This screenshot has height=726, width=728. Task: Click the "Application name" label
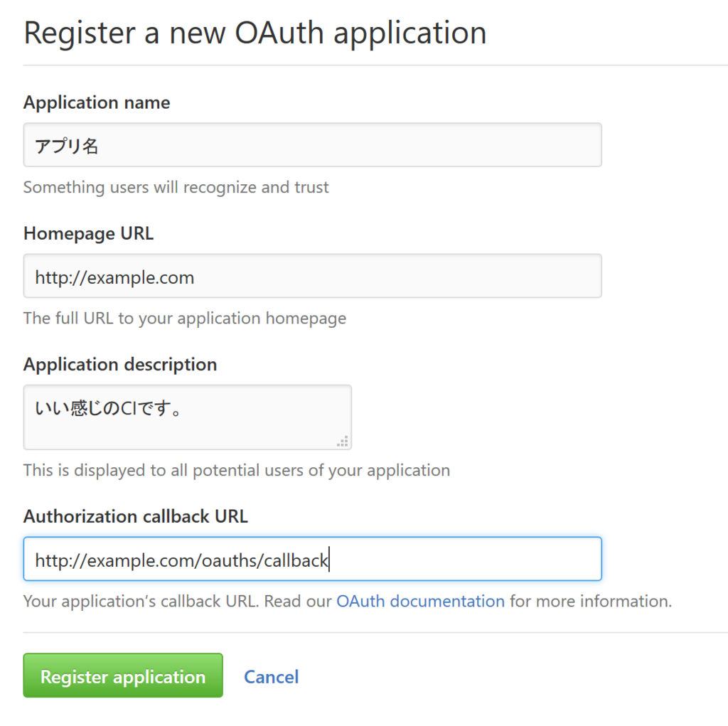point(97,102)
